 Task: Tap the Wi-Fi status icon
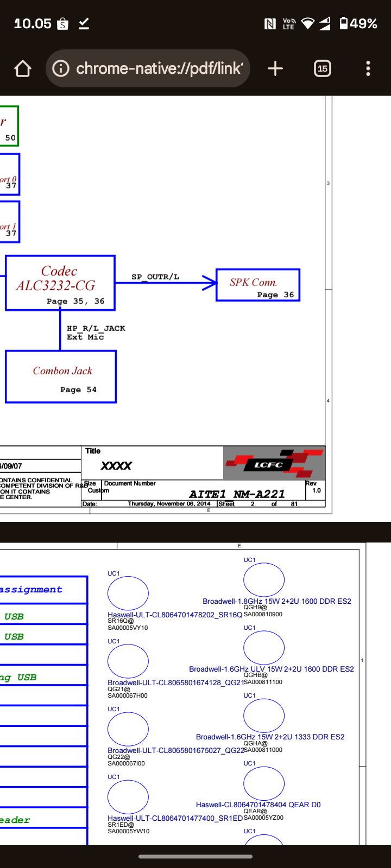(x=307, y=23)
